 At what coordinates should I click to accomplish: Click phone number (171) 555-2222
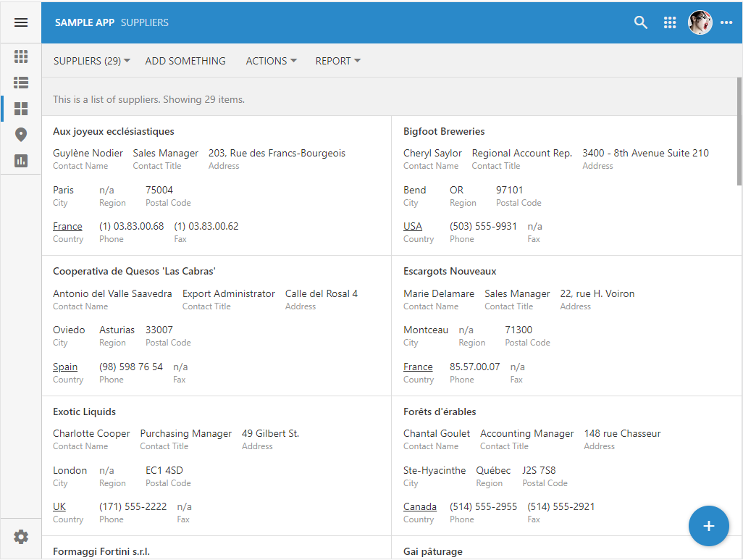click(x=133, y=506)
